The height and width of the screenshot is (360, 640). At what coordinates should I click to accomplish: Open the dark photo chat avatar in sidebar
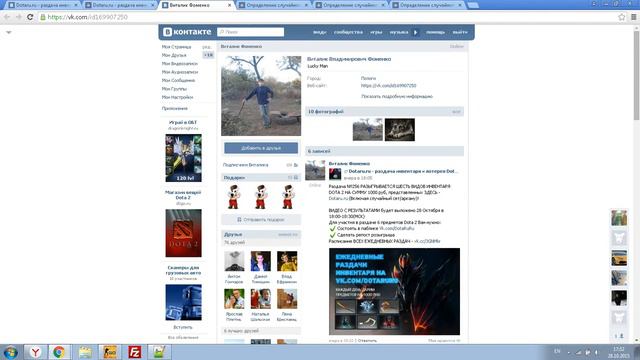pyautogui.click(x=619, y=298)
